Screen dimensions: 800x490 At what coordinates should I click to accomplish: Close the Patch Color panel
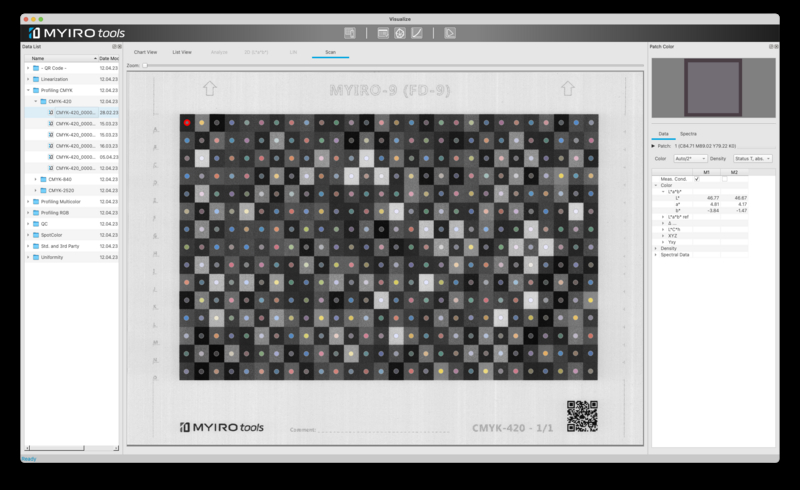pyautogui.click(x=776, y=46)
